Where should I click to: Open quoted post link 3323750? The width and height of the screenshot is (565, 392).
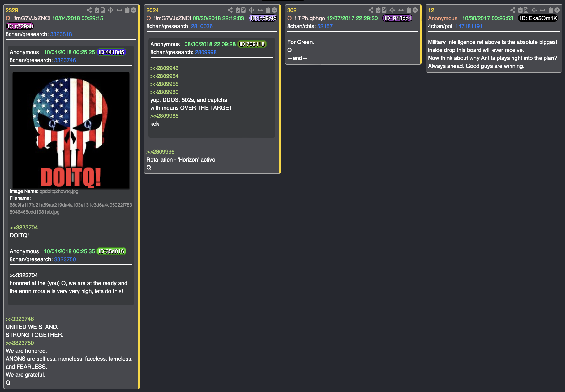tap(65, 259)
